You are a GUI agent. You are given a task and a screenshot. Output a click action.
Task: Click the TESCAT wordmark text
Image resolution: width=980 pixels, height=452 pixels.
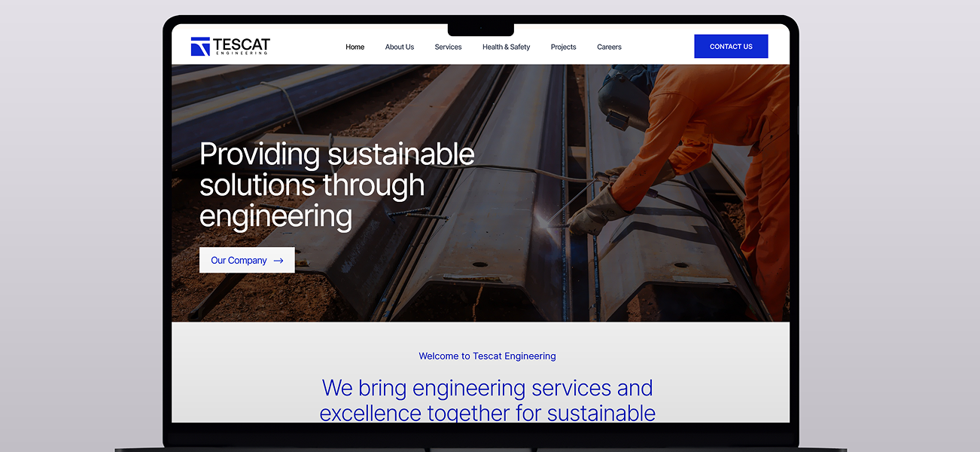click(x=241, y=44)
